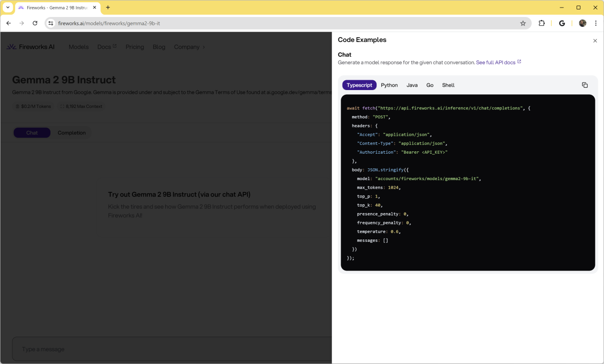View the Shell code example
Screen dimensions: 604x364
tap(448, 85)
